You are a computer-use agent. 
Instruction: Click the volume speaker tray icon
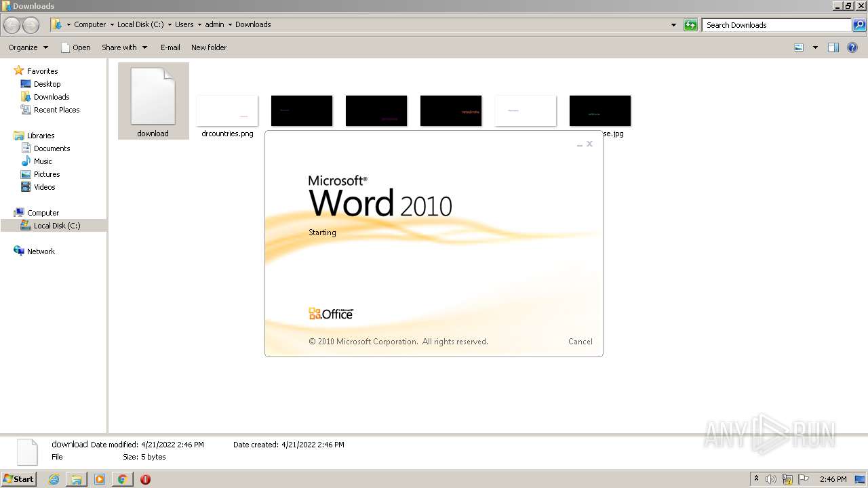tap(771, 479)
